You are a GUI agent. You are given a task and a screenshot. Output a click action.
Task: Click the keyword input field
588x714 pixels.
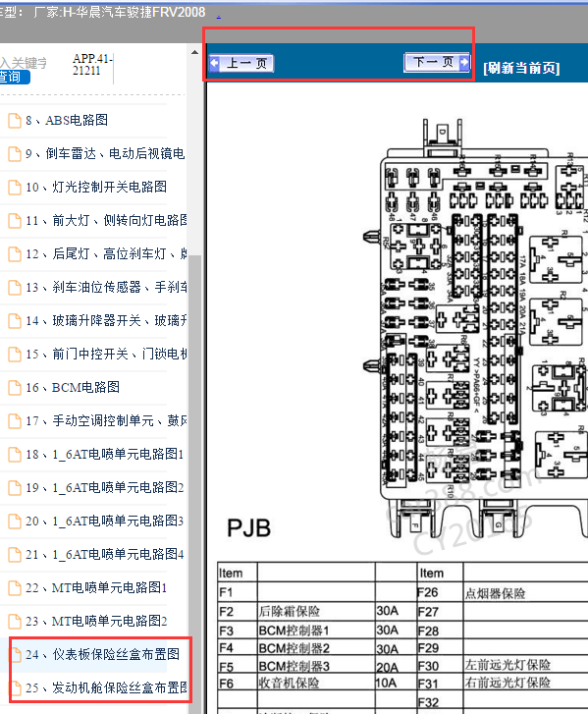pyautogui.click(x=24, y=63)
